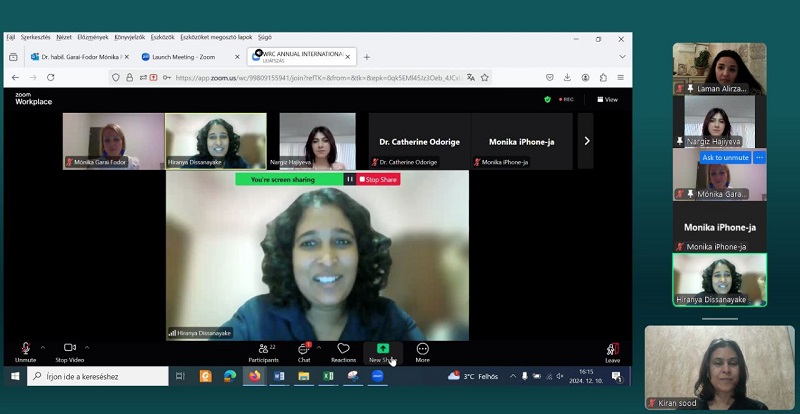The width and height of the screenshot is (800, 414).
Task: Select Laman Alirza video in side panel
Action: [x=719, y=69]
